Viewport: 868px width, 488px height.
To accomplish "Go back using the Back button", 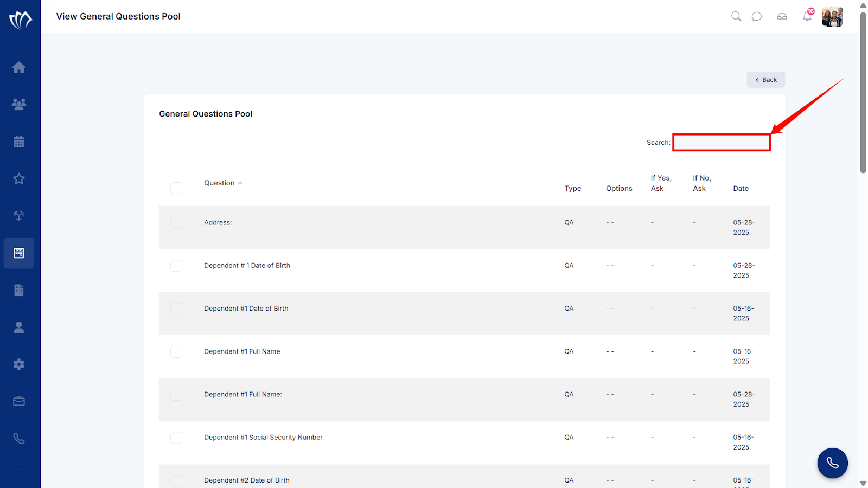I will pyautogui.click(x=766, y=80).
